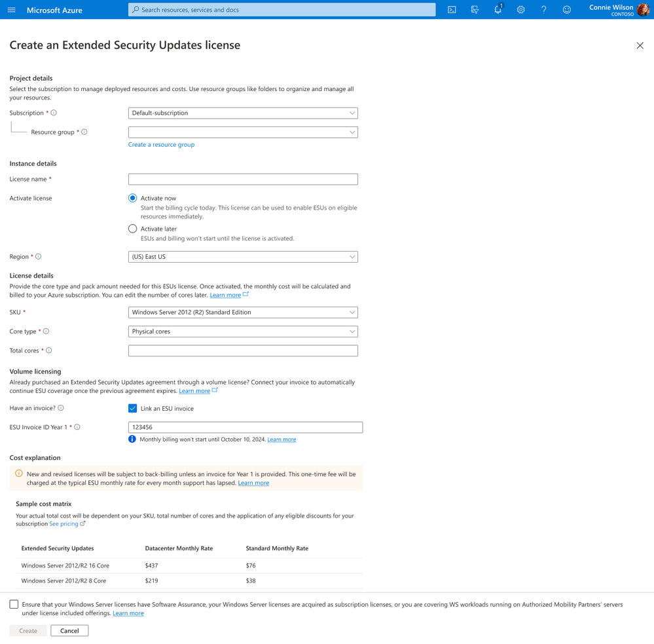The height and width of the screenshot is (644, 654).
Task: Click Extended Security Updates column header
Action: [x=58, y=548]
